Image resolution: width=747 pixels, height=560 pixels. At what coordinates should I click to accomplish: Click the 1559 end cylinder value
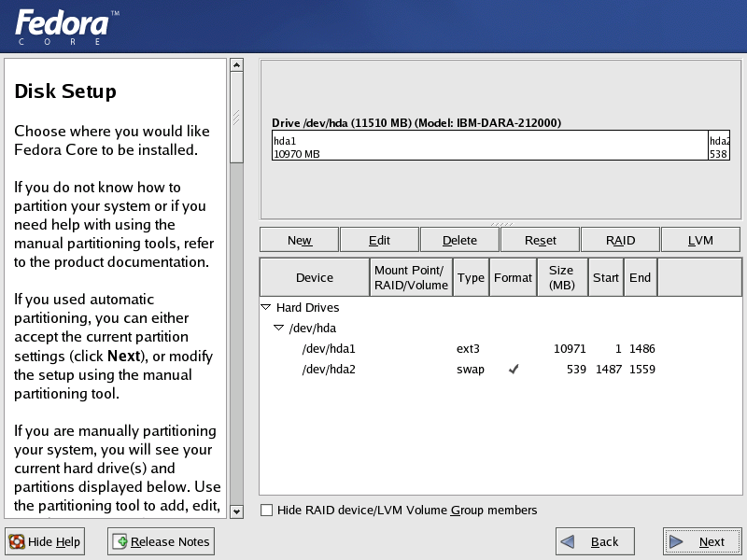click(x=642, y=369)
